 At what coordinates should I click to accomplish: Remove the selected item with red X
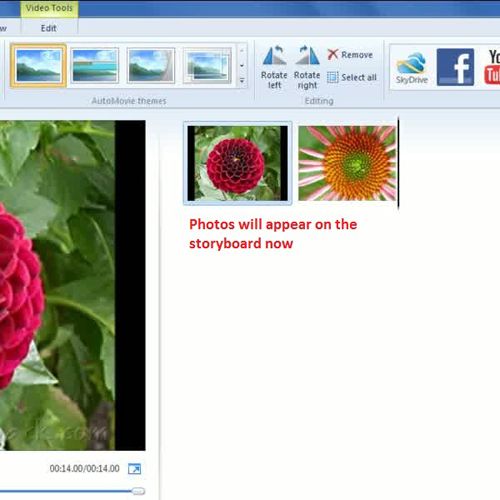point(350,55)
